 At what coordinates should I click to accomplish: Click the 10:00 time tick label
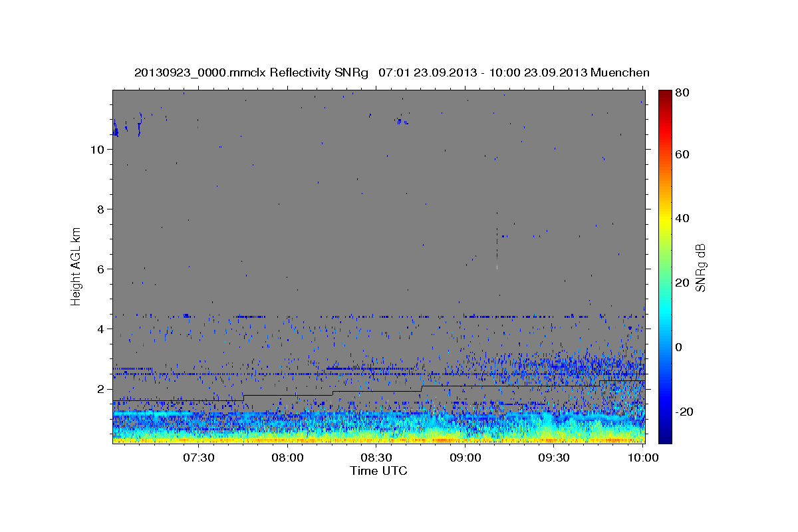pos(642,458)
